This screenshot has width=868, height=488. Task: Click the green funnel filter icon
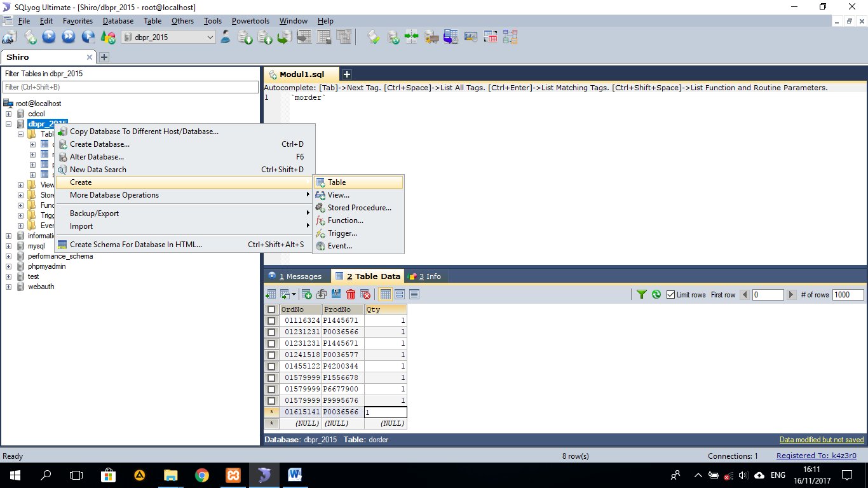(642, 294)
